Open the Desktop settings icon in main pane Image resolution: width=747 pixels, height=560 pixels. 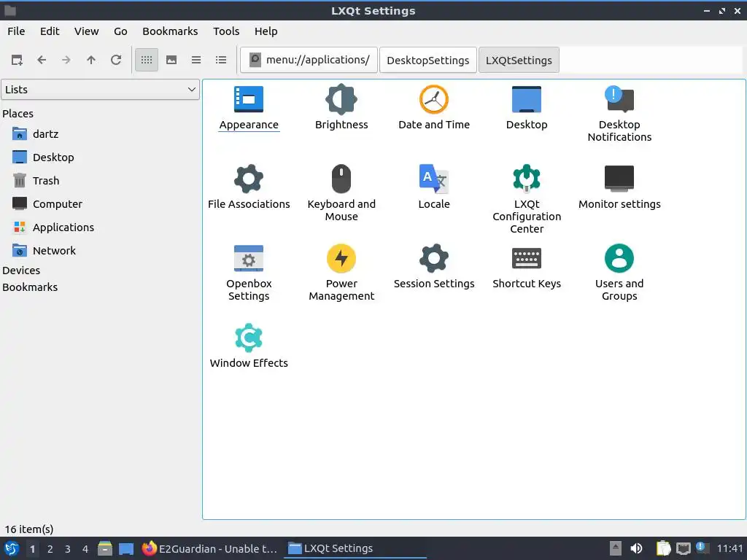527,99
